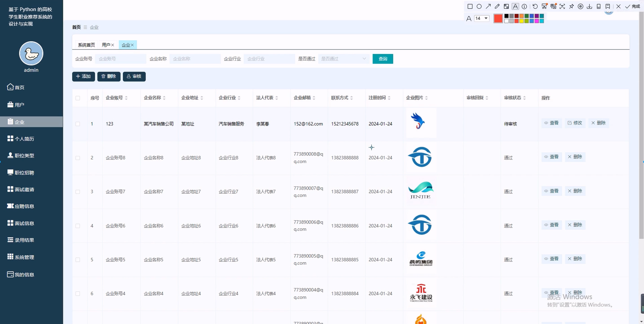Open the JINJIE company logo thumbnail
The height and width of the screenshot is (324, 644).
pos(421,191)
